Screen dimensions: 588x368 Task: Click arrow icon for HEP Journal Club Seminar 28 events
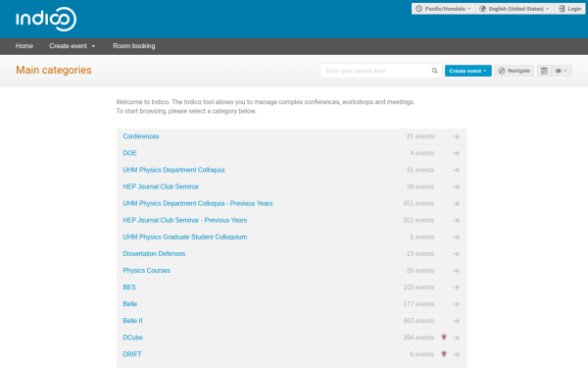(457, 187)
